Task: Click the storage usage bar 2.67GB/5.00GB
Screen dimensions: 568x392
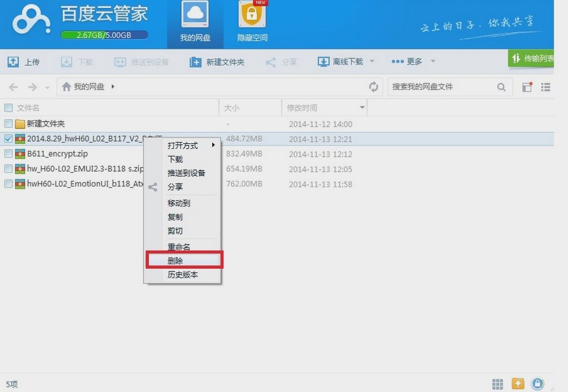Action: (x=104, y=35)
